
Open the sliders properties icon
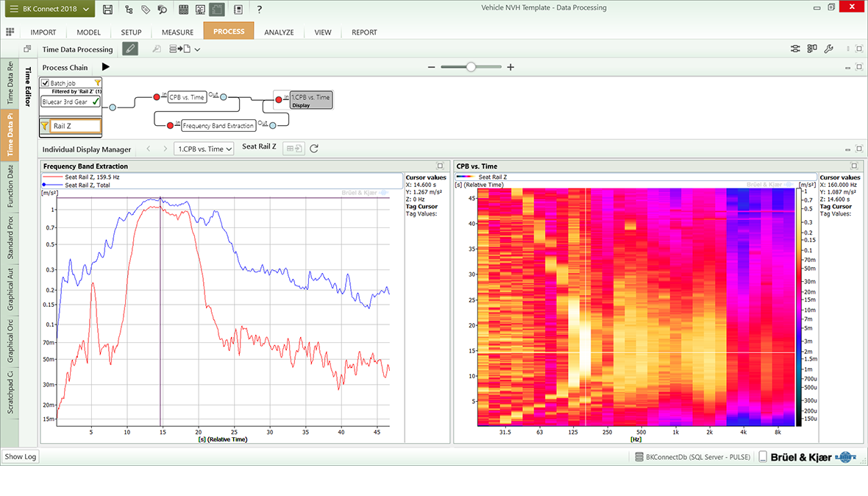(x=796, y=49)
